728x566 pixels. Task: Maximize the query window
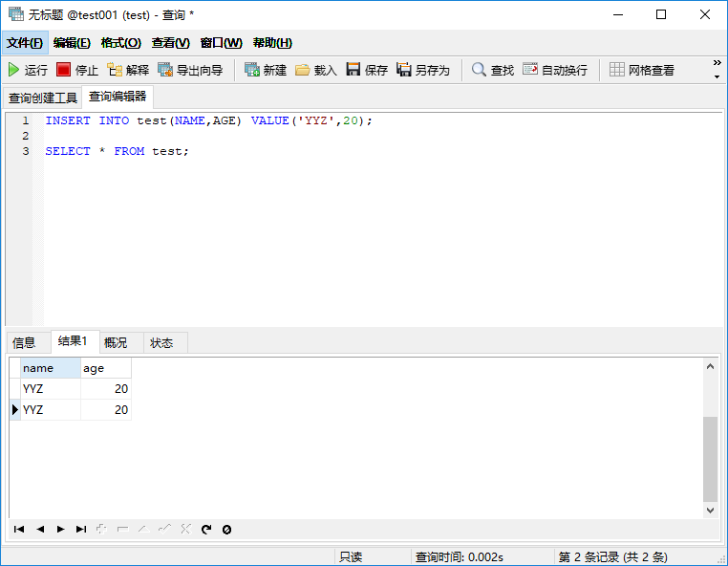click(661, 15)
